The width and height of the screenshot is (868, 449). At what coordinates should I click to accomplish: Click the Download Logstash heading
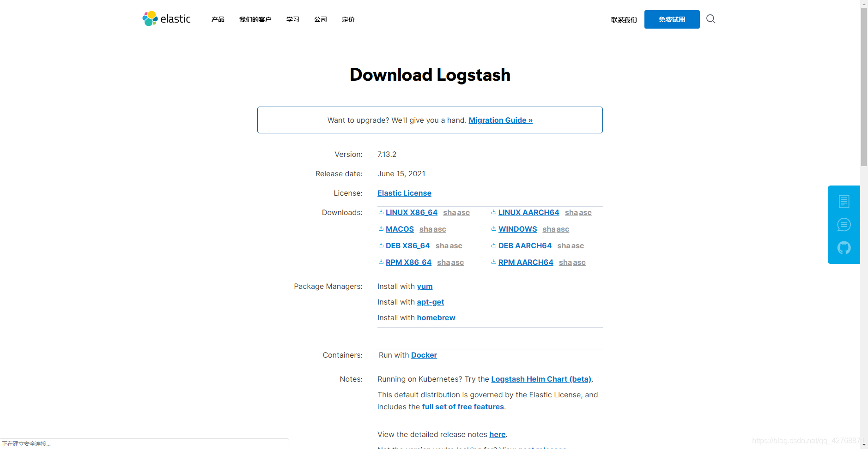430,75
